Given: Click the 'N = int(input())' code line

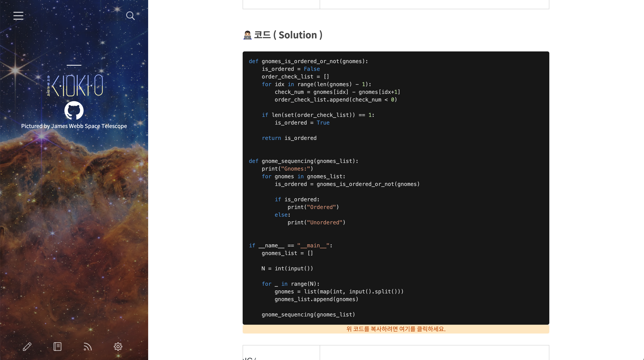Looking at the screenshot, I should click(x=287, y=268).
